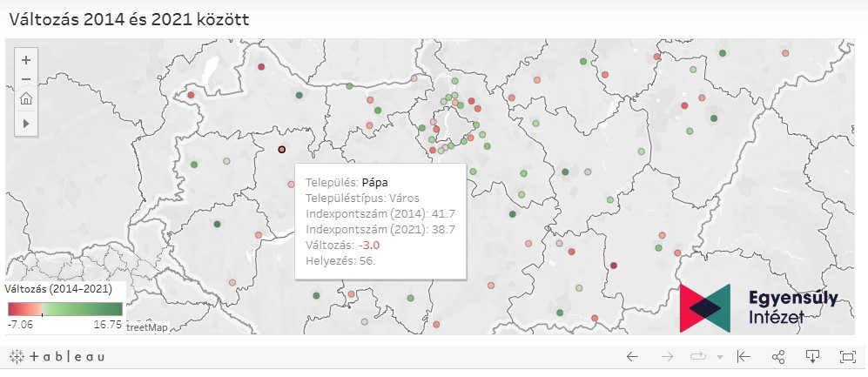Click the OpenStreetMap attribution link
This screenshot has width=868, height=377.
tap(146, 327)
